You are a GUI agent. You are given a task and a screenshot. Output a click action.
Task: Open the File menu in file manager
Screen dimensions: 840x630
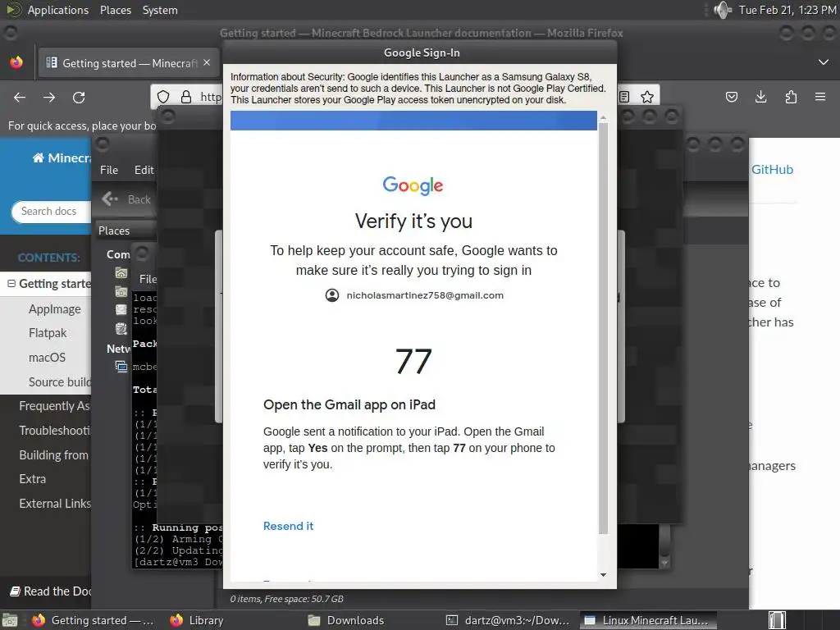[109, 170]
